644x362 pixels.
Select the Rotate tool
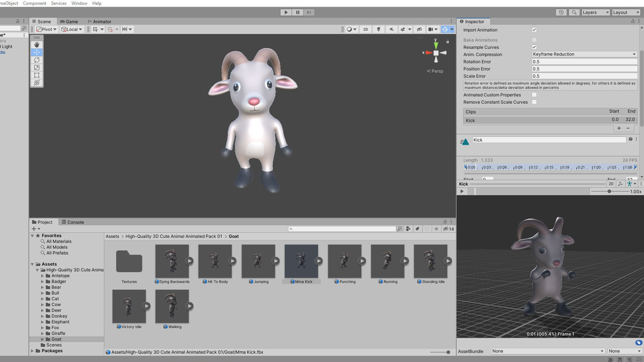coord(37,60)
